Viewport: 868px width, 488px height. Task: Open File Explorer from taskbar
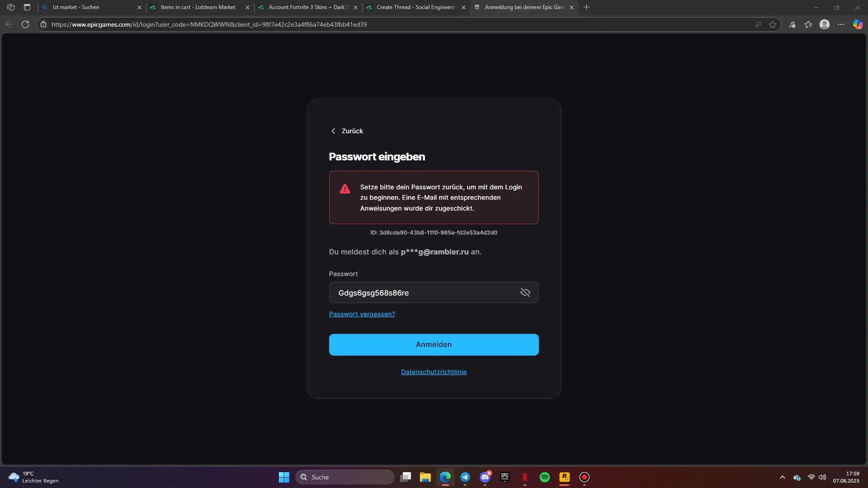tap(425, 477)
